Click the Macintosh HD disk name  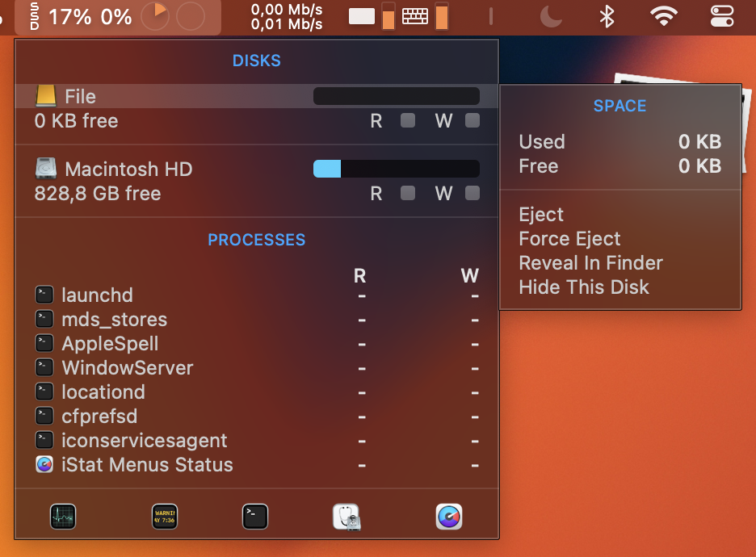128,170
